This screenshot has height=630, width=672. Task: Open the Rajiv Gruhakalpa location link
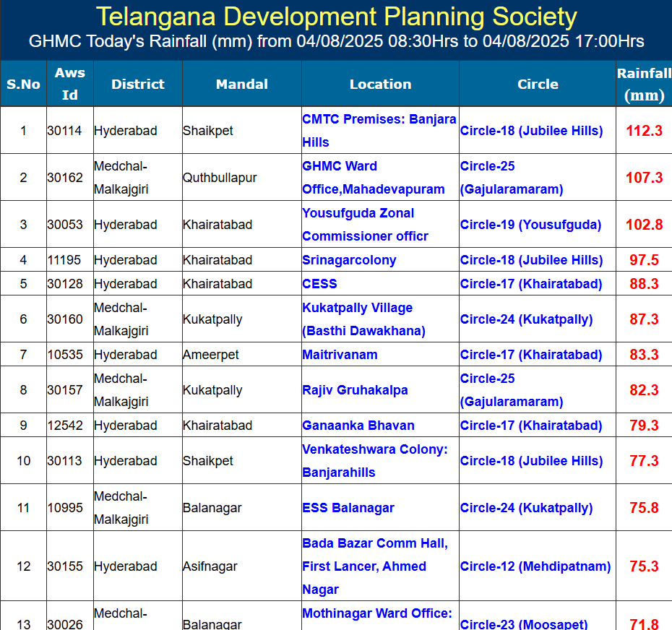tap(355, 390)
